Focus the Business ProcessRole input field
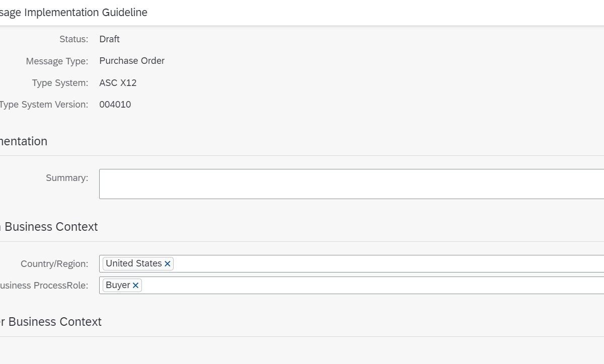The height and width of the screenshot is (364, 604). (x=372, y=286)
